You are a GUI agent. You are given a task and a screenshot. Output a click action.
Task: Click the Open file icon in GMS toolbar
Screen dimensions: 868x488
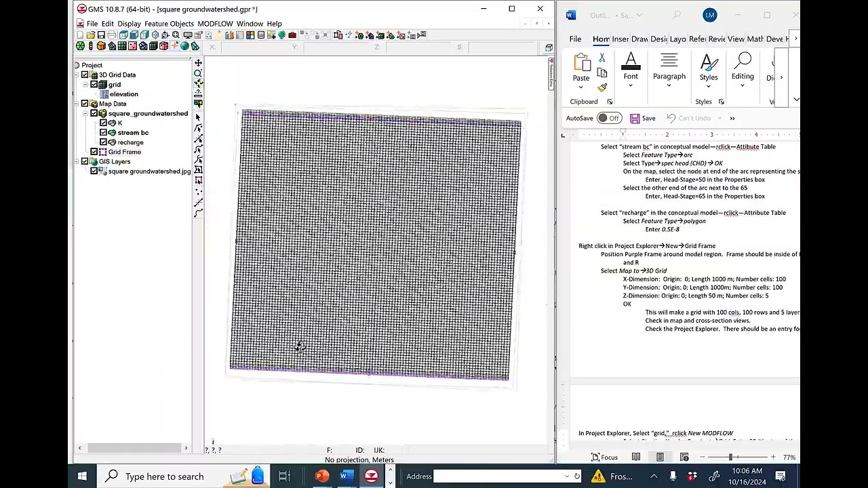(x=91, y=35)
